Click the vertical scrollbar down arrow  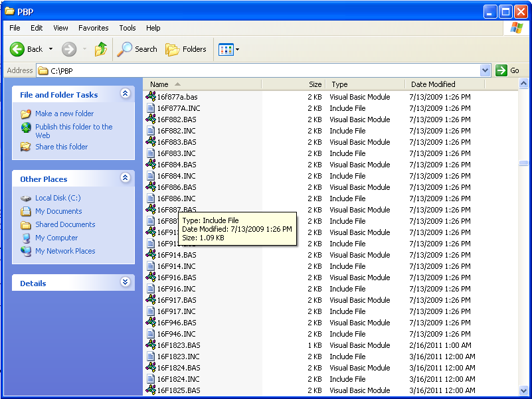click(x=524, y=390)
